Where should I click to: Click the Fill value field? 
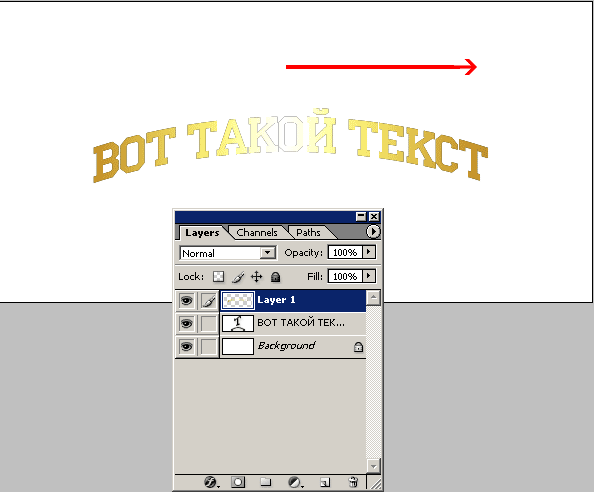(x=345, y=276)
